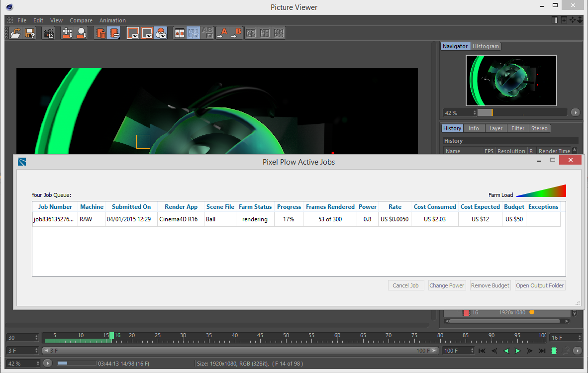Click the 30 FPS stepper arrows
The height and width of the screenshot is (373, 588).
coord(36,338)
